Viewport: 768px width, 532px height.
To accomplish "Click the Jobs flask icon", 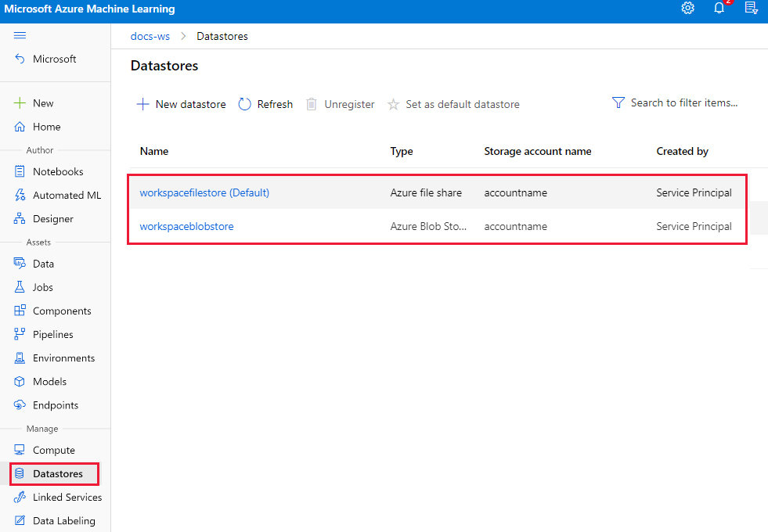I will [x=20, y=287].
